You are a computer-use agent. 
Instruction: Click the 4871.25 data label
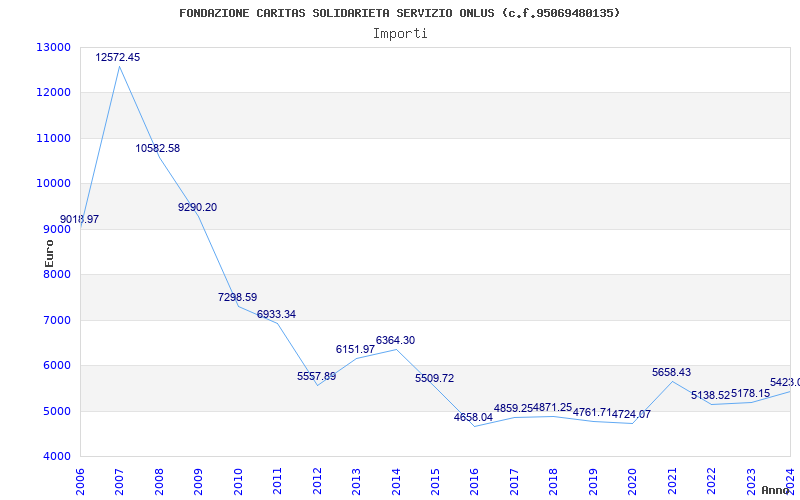coord(553,408)
